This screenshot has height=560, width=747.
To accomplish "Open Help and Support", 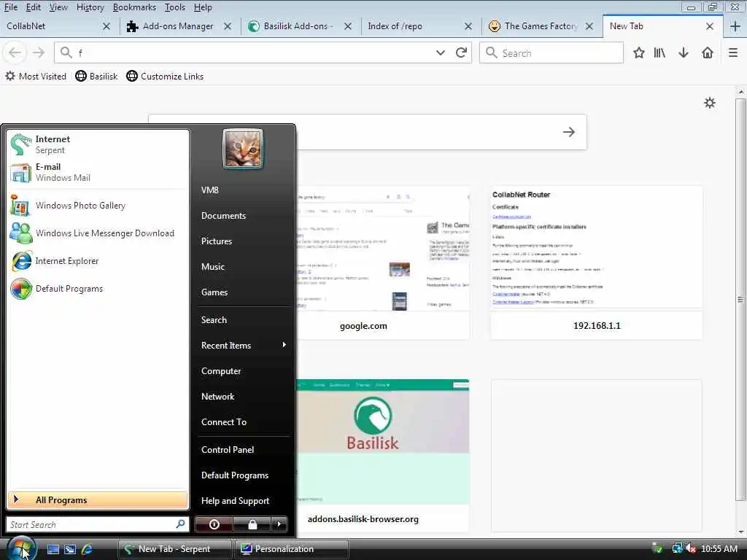I will coord(236,501).
